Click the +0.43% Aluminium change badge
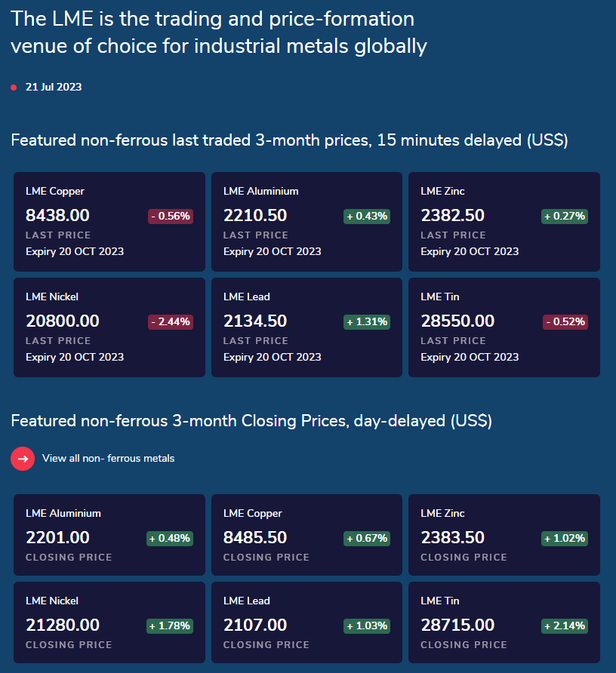The width and height of the screenshot is (616, 673). 367,217
